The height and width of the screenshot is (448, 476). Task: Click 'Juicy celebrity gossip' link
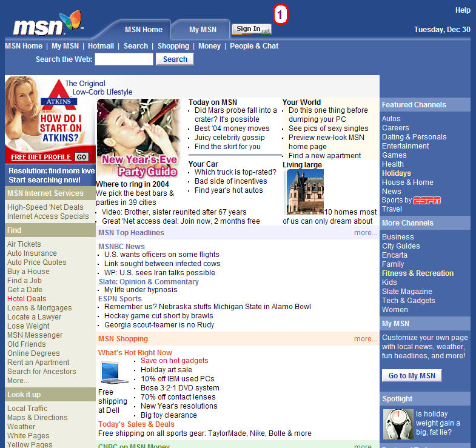point(229,138)
